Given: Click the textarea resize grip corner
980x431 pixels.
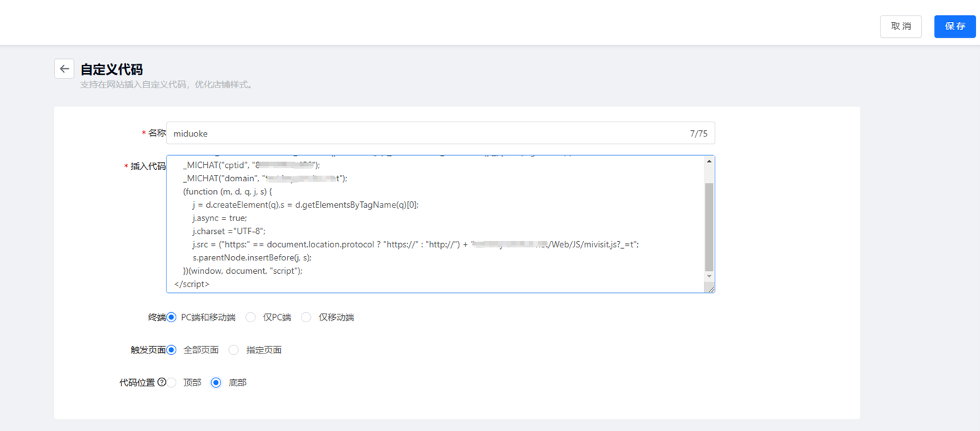Looking at the screenshot, I should [x=709, y=287].
